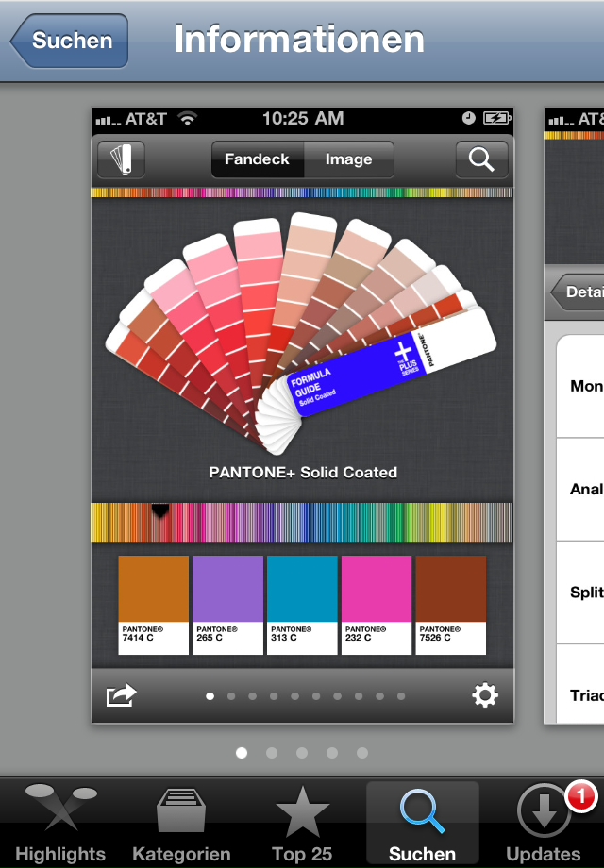This screenshot has height=868, width=604.
Task: Select second page dot below screenshots
Action: (x=272, y=753)
